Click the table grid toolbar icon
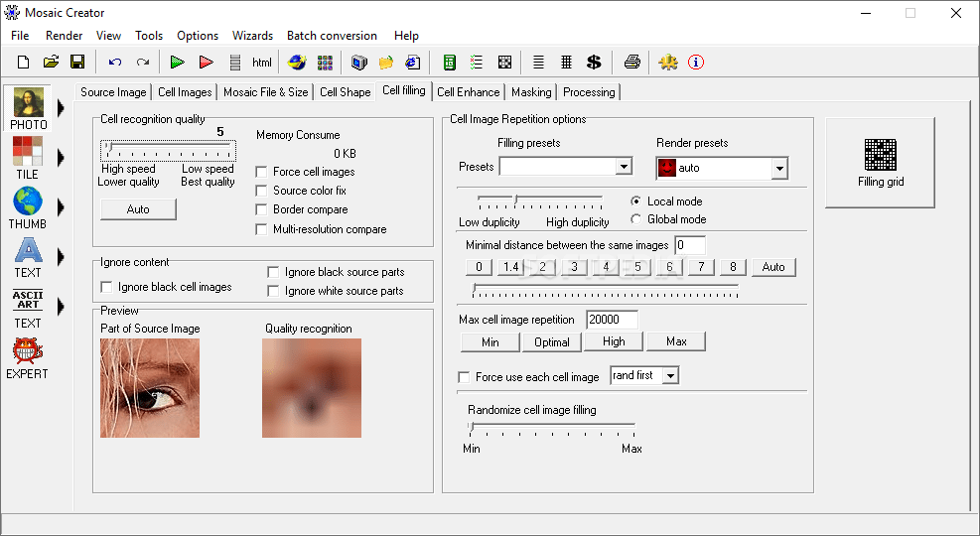The height and width of the screenshot is (536, 980). point(566,62)
